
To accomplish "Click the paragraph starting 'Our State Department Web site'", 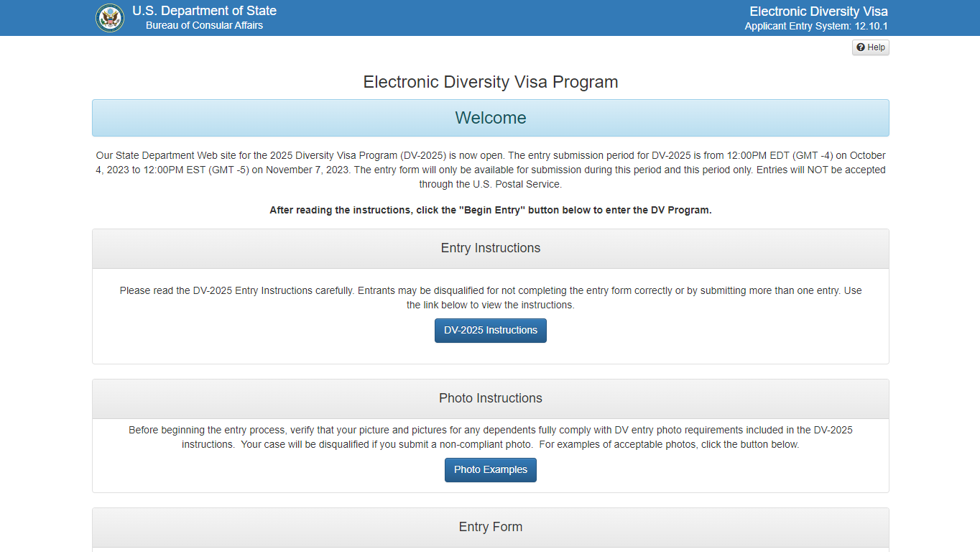I will pos(491,170).
